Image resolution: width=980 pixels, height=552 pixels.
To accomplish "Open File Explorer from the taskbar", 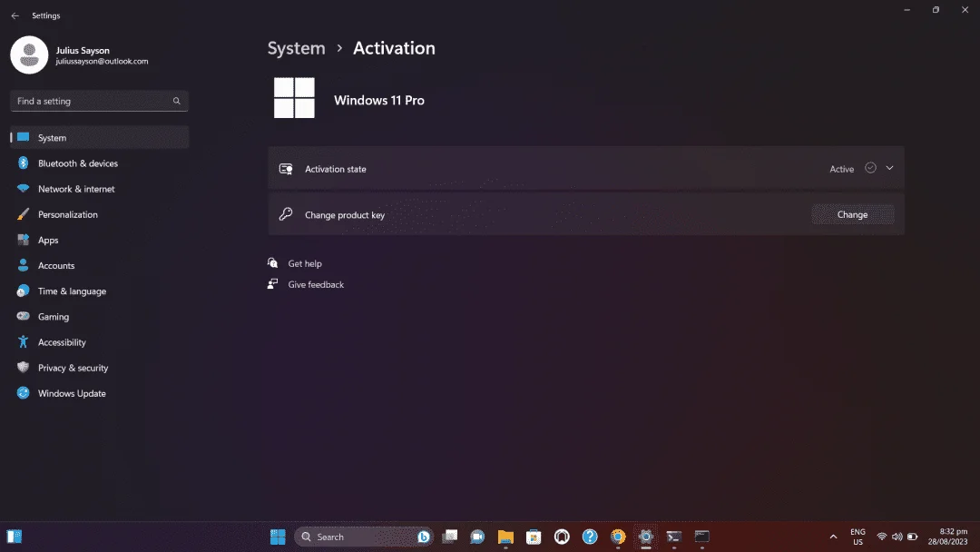I will point(505,537).
